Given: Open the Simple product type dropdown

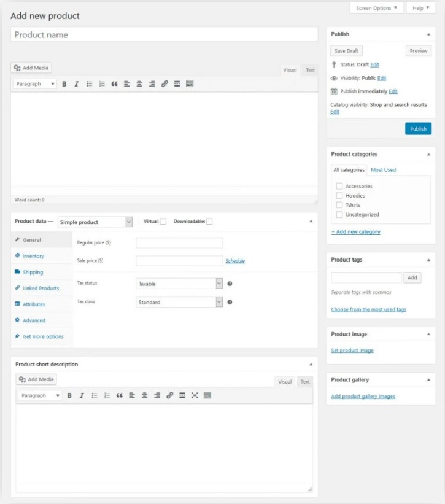Looking at the screenshot, I should coord(95,222).
